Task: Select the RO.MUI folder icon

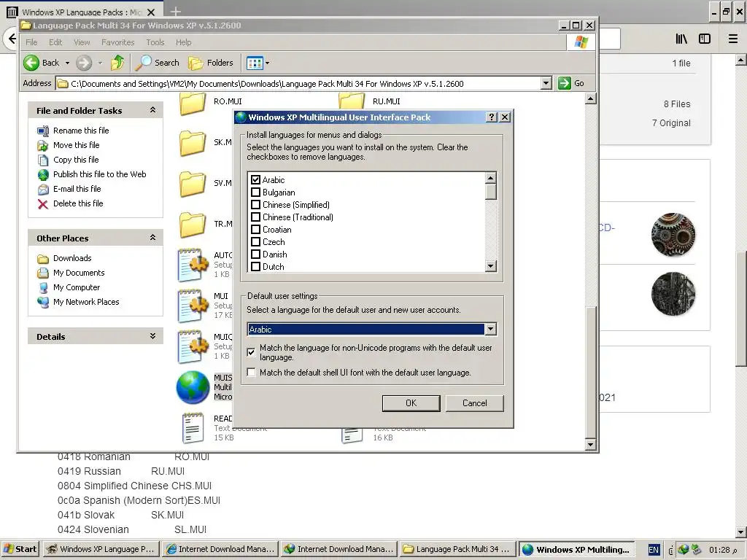Action: click(x=193, y=104)
